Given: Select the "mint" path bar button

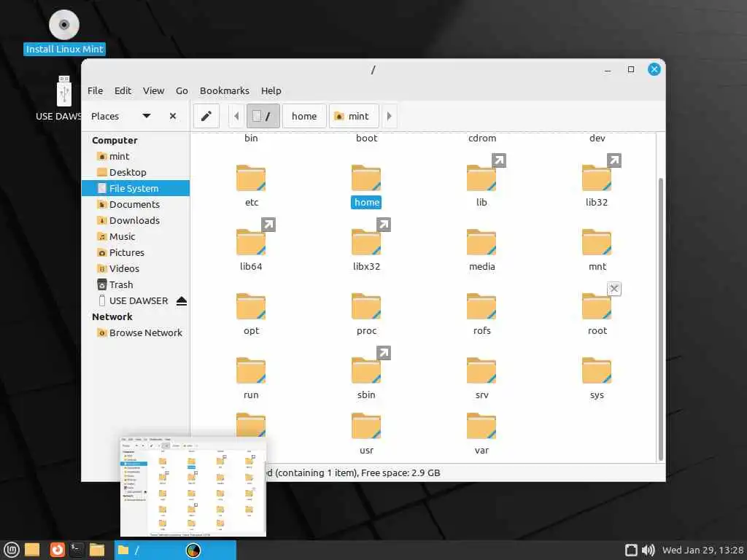Looking at the screenshot, I should tap(354, 116).
